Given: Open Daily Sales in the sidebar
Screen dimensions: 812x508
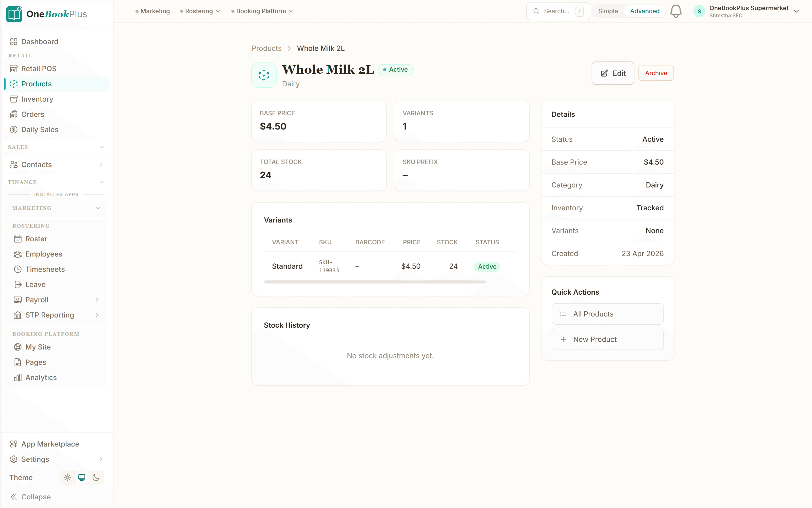Looking at the screenshot, I should pos(57,130).
